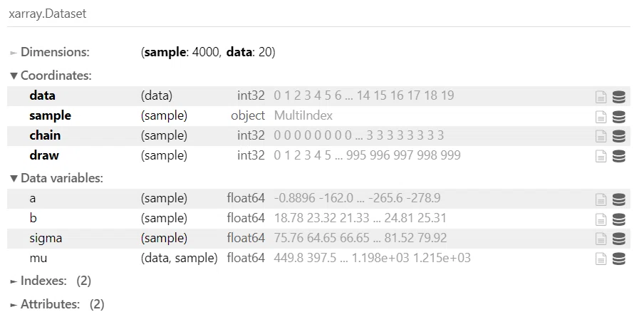Collapse the Data variables section
This screenshot has height=317, width=644.
[x=56, y=178]
